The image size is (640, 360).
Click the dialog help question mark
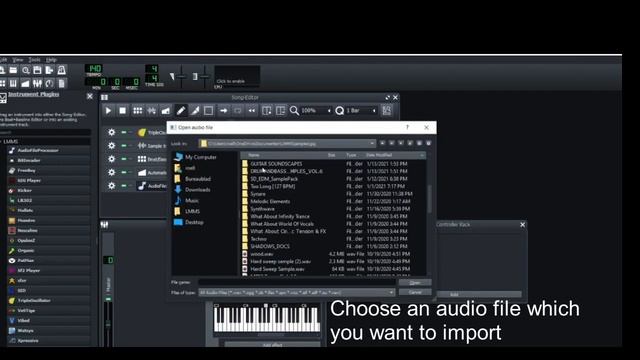point(407,127)
